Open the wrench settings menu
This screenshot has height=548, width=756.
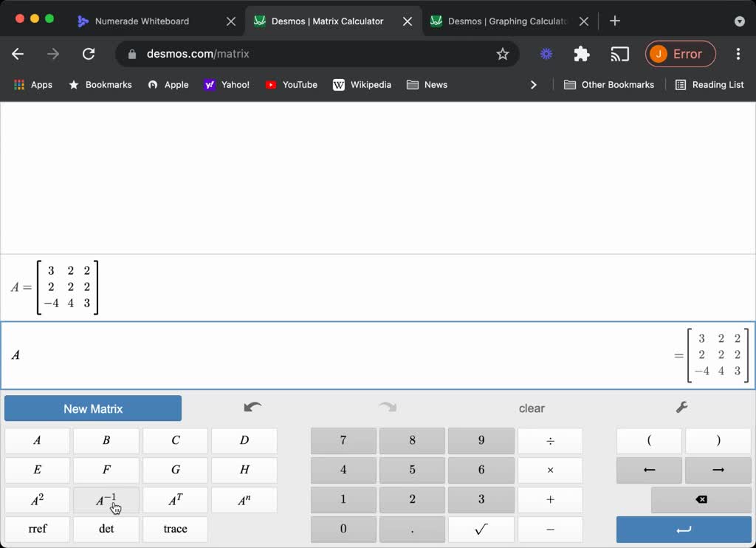(x=681, y=407)
